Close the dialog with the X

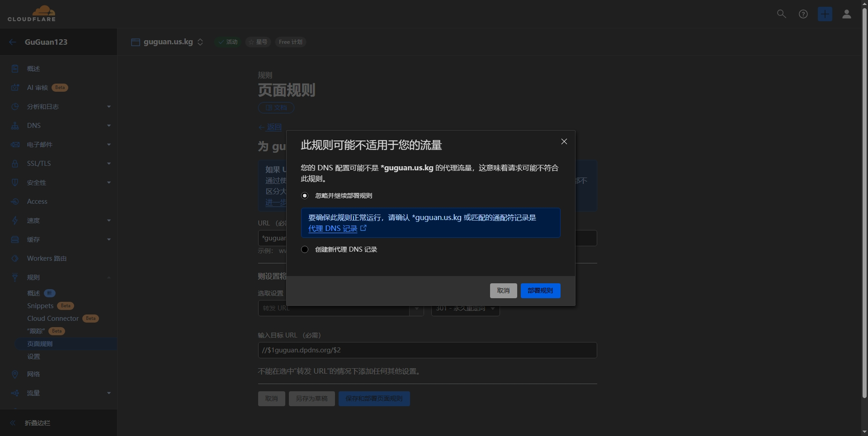(x=564, y=141)
